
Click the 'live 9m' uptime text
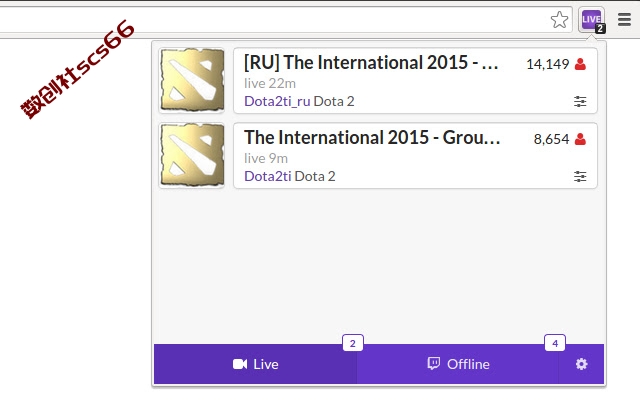coord(266,158)
